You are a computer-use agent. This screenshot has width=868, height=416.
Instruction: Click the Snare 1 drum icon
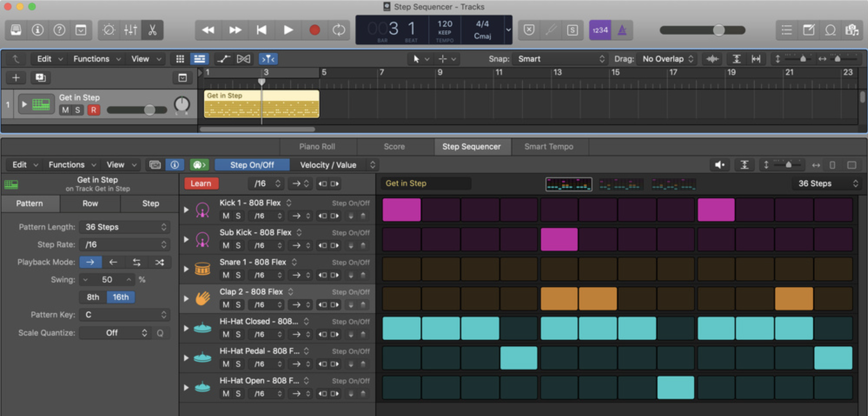coord(202,269)
